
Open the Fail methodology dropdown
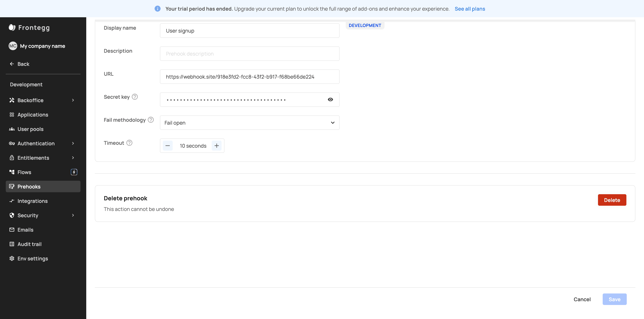tap(250, 123)
